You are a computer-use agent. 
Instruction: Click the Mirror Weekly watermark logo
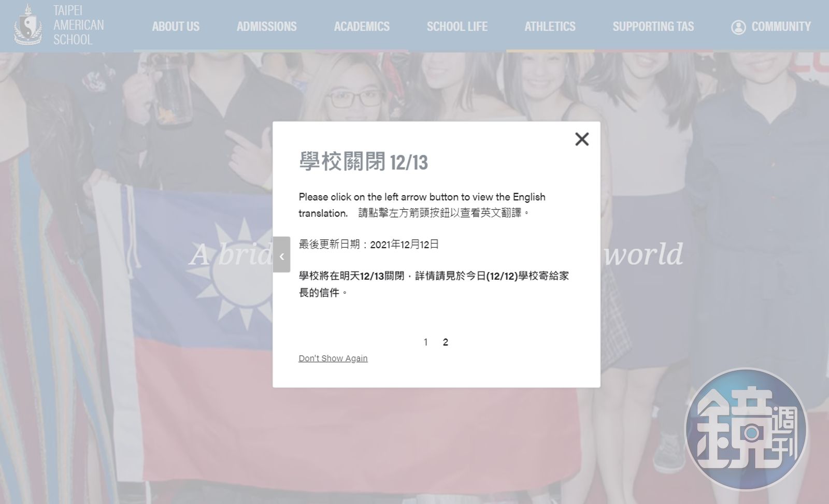point(746,429)
